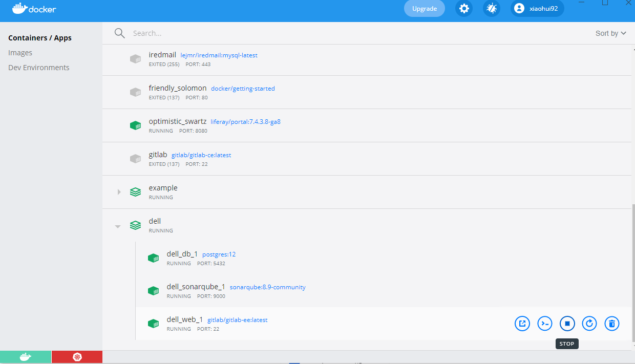Stop the dell_web_1 container

pyautogui.click(x=567, y=323)
